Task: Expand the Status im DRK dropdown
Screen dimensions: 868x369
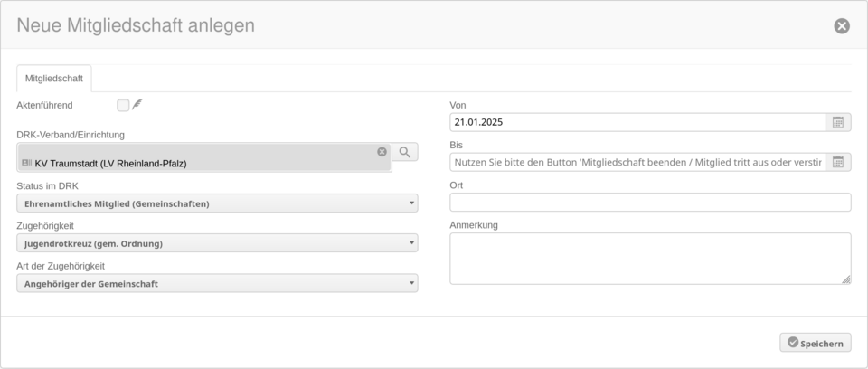Action: point(217,203)
